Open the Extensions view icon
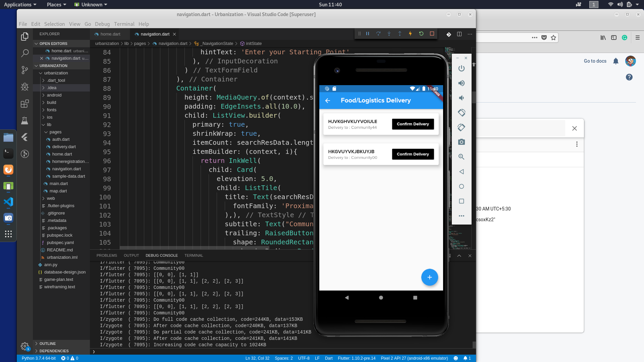Image resolution: width=644 pixels, height=362 pixels. [25, 104]
